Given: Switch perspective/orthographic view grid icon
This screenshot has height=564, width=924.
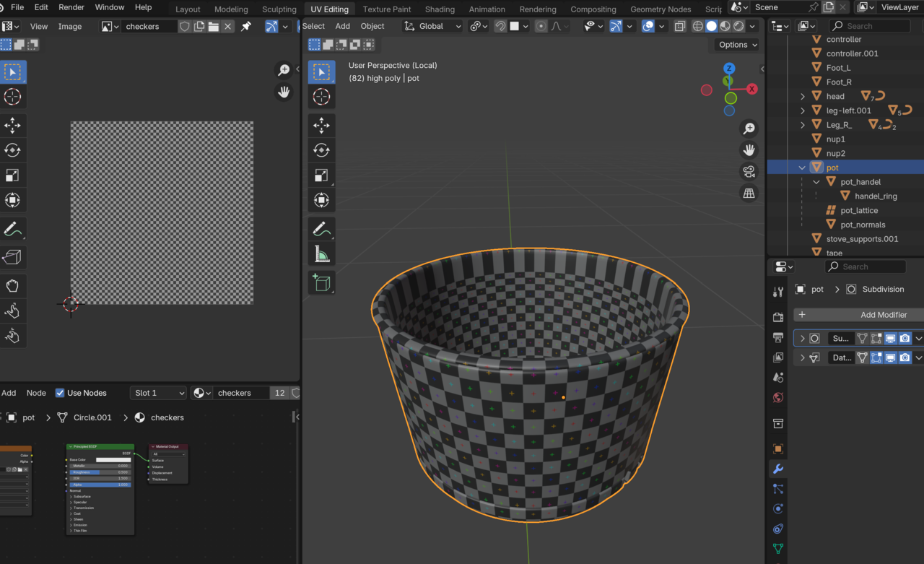Looking at the screenshot, I should [x=749, y=194].
